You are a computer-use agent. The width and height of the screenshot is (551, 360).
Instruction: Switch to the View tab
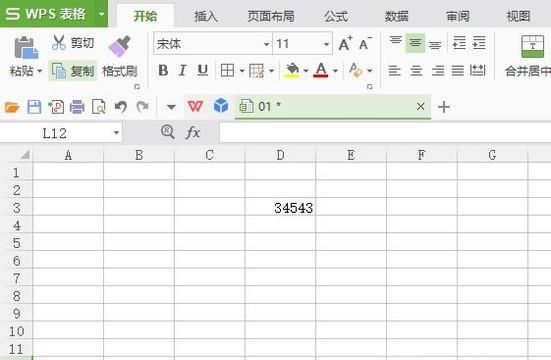click(518, 17)
